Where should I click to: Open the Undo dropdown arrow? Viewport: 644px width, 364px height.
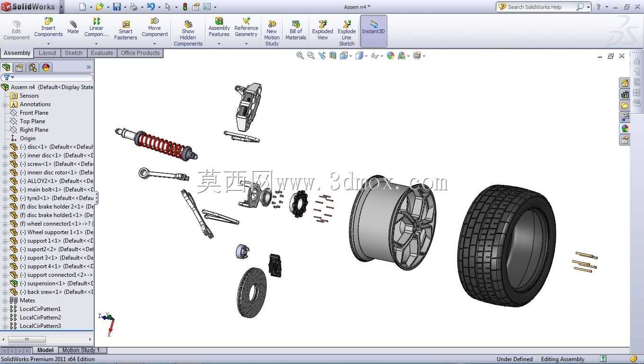(160, 7)
